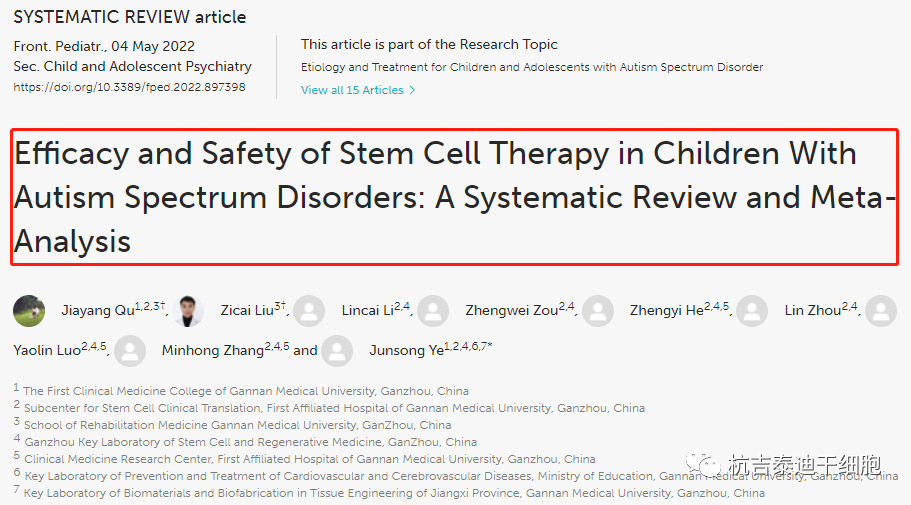Click the avatar icon beside Zhengyi He
This screenshot has height=505, width=911.
598,311
